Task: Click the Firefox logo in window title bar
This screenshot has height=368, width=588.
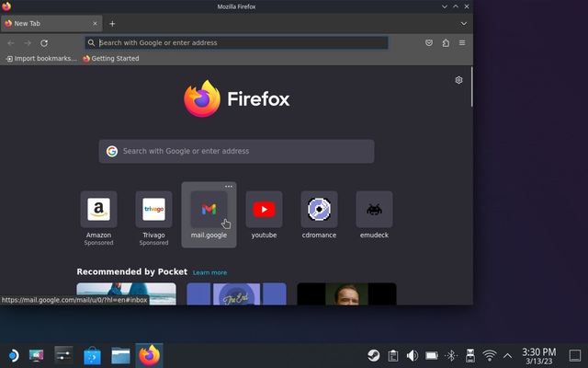Action: (x=6, y=6)
